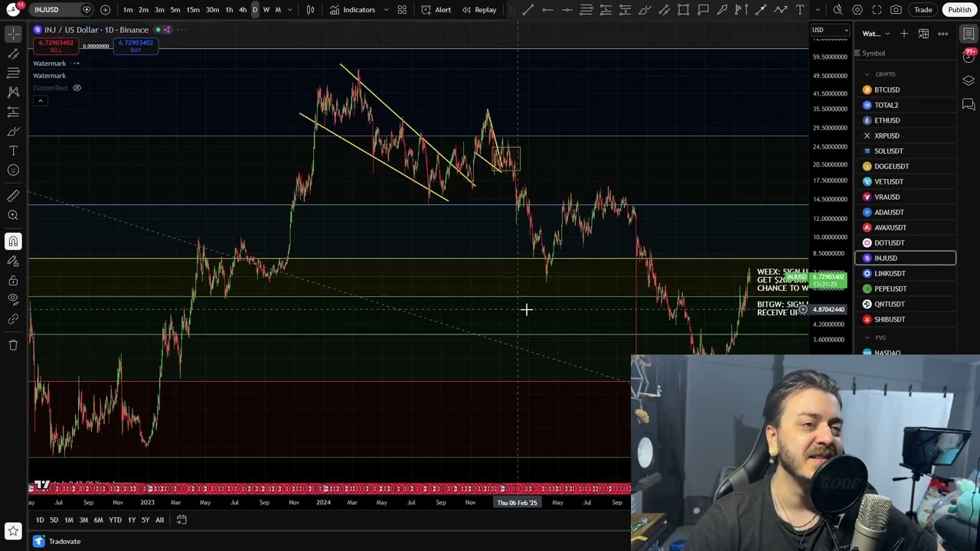Select the ruler measure tool
The image size is (980, 551).
(13, 196)
